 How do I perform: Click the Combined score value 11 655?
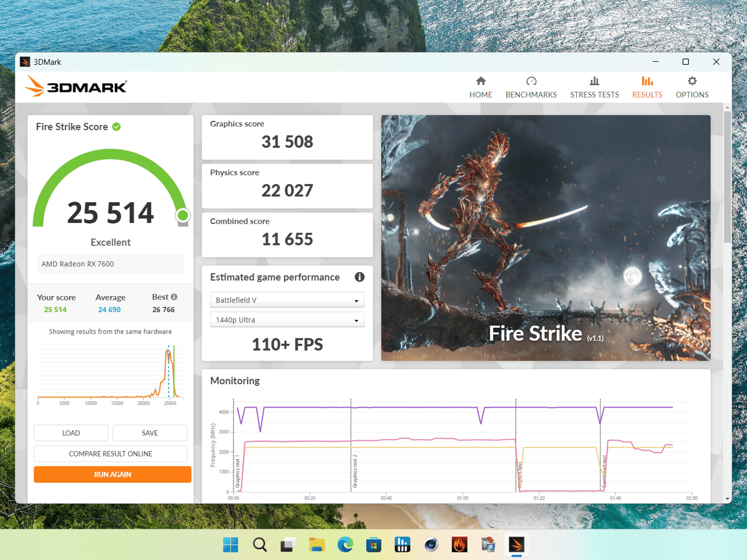287,240
